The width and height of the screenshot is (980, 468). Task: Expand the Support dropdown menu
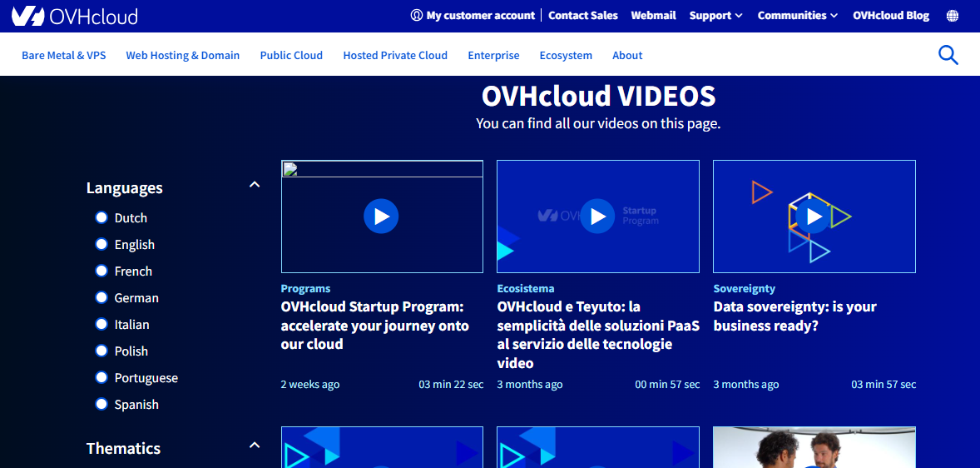click(x=715, y=16)
